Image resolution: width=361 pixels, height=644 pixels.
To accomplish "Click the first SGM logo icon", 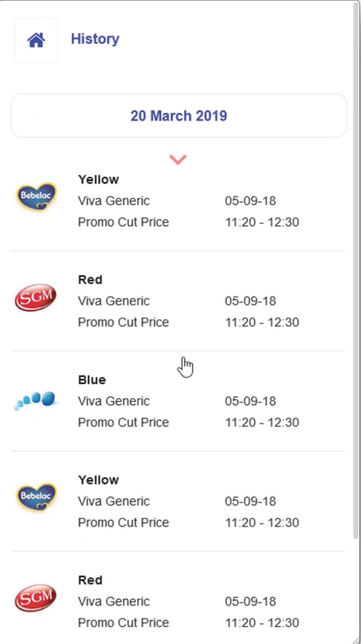I will (x=35, y=297).
